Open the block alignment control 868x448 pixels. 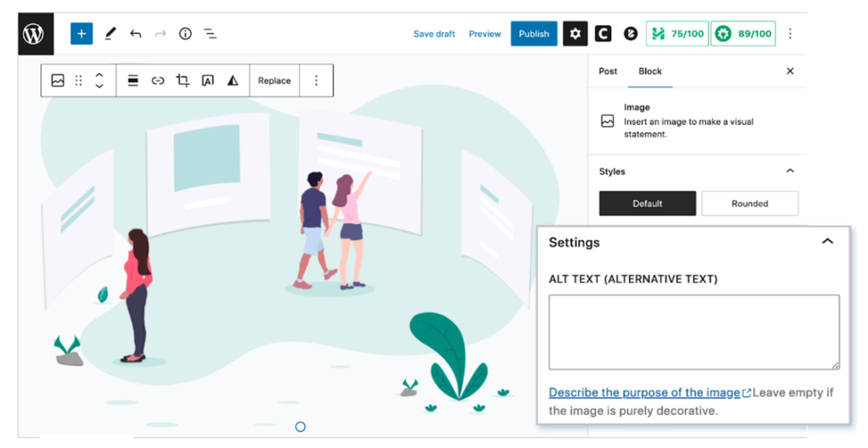pyautogui.click(x=133, y=81)
